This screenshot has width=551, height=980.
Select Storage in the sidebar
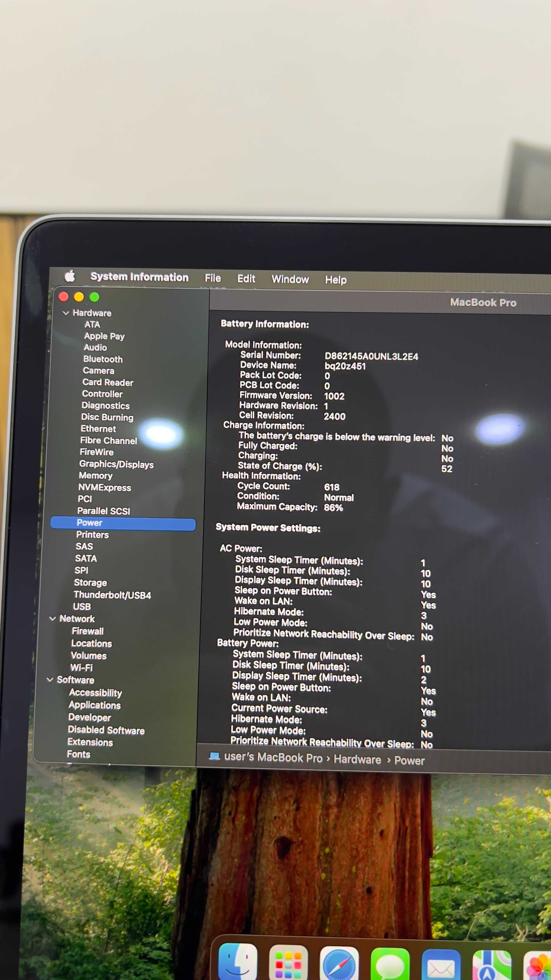click(x=90, y=582)
